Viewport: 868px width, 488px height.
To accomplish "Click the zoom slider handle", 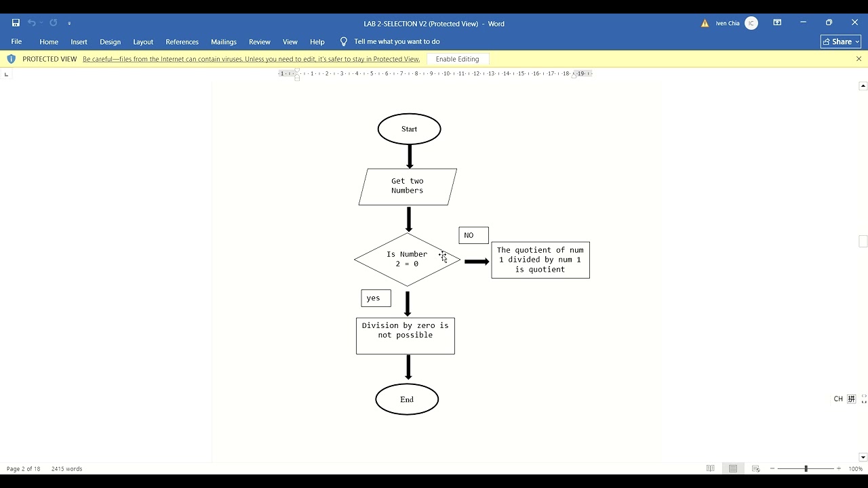I will point(806,468).
